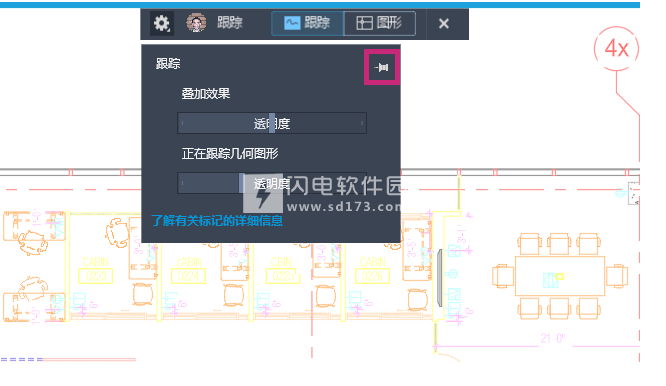
Task: Select the CABIN 0223 room label
Action: point(96,269)
